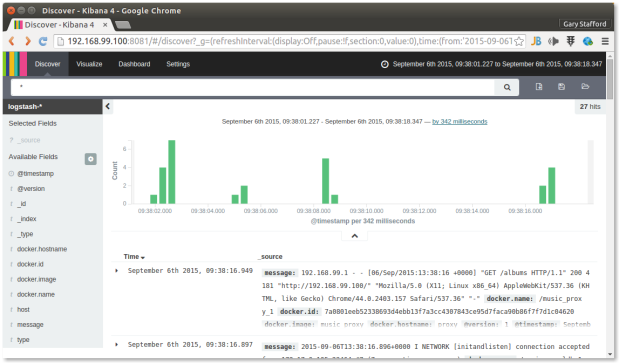Switch to the Visualize tab
619x363 pixels.
coord(89,64)
